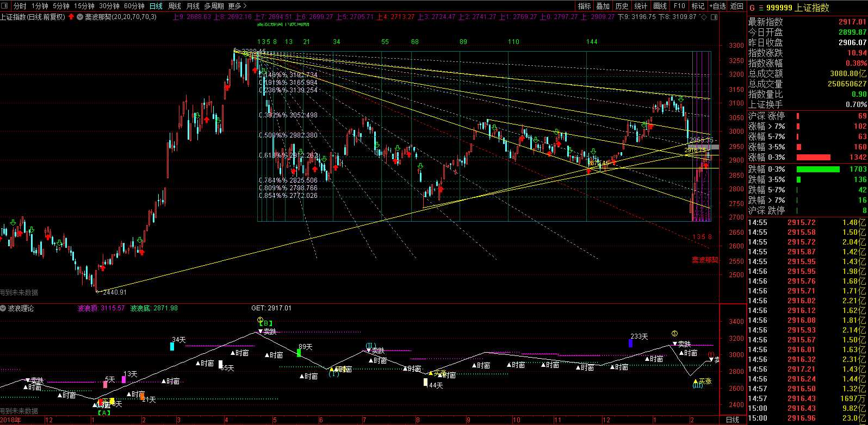Click the 总成交额 value 3080.80亿

(848, 73)
